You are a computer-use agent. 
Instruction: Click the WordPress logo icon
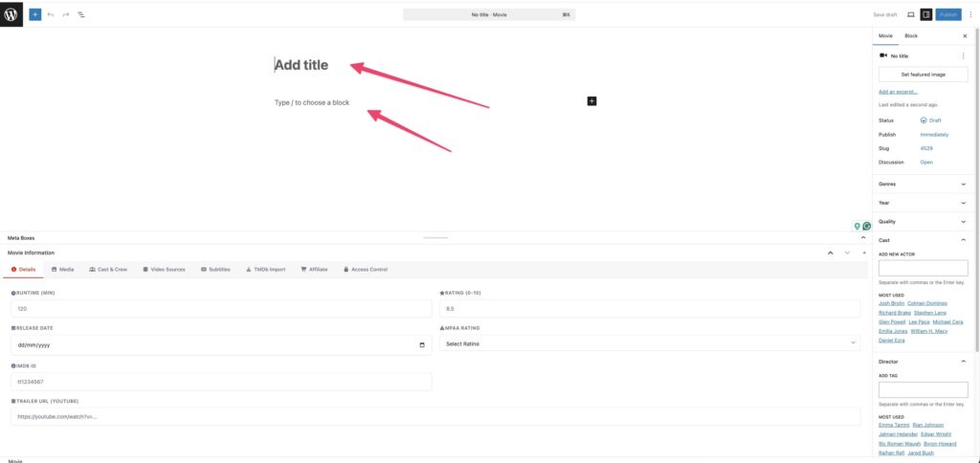pyautogui.click(x=11, y=14)
